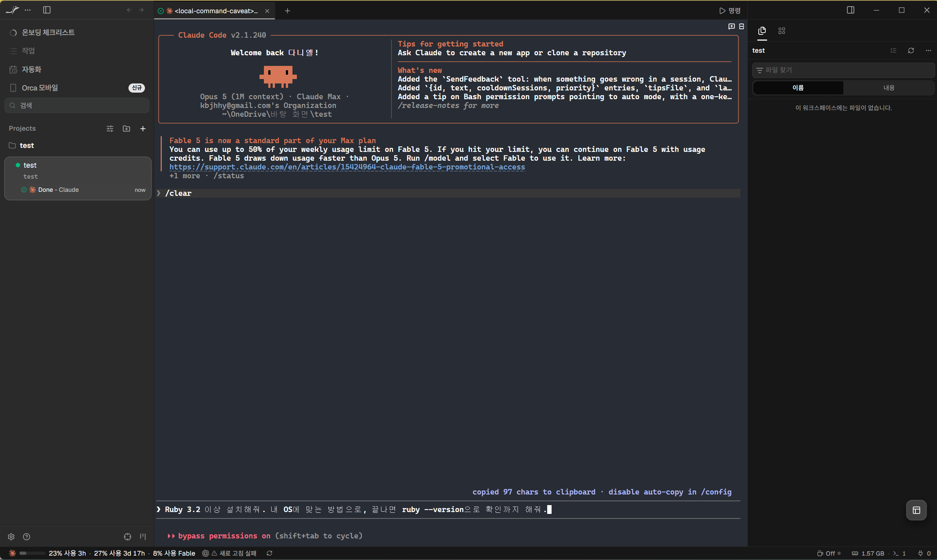Click the 1.57 GB memory indicator
Image resolution: width=937 pixels, height=560 pixels.
click(x=868, y=553)
